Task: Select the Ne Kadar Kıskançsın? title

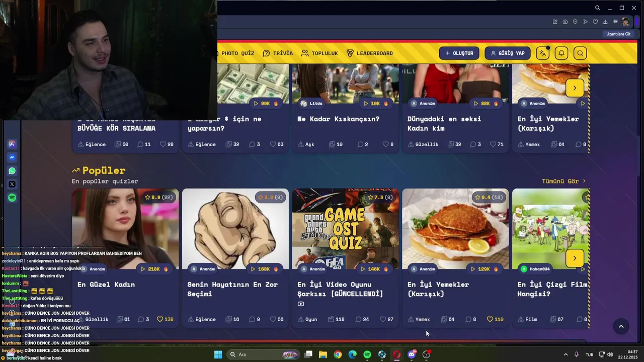Action: (x=339, y=119)
